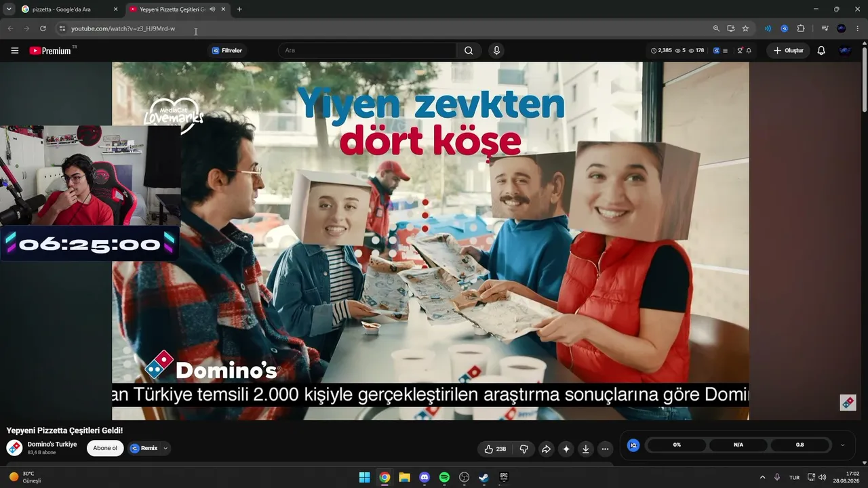Screen dimensions: 868x488
Task: Bookmark this page with the star
Action: point(745,28)
